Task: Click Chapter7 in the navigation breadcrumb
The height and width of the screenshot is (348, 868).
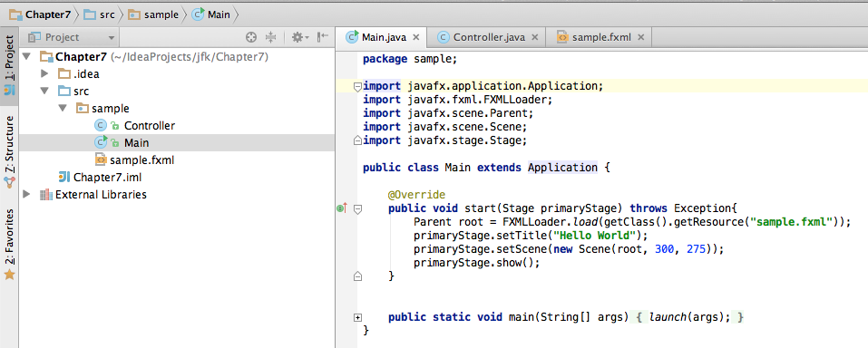Action: 42,14
